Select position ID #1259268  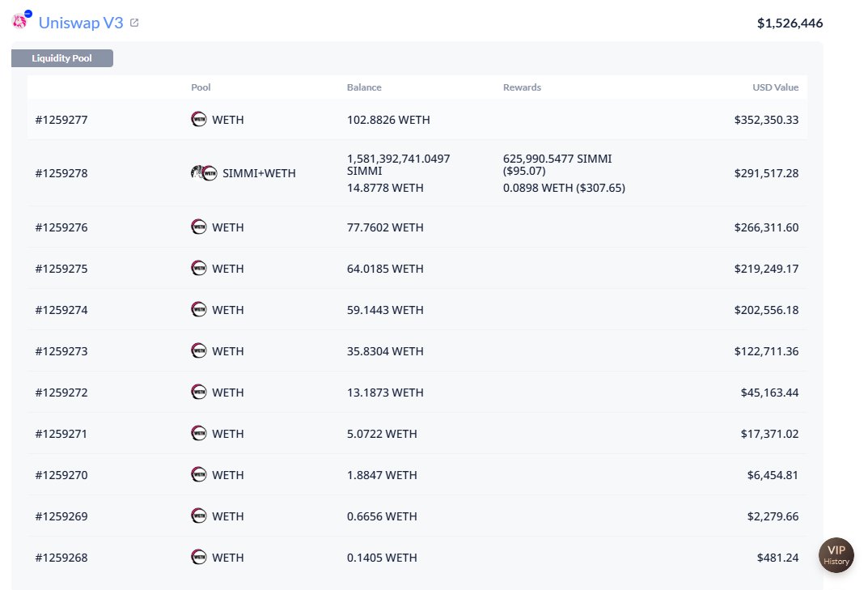tap(61, 558)
